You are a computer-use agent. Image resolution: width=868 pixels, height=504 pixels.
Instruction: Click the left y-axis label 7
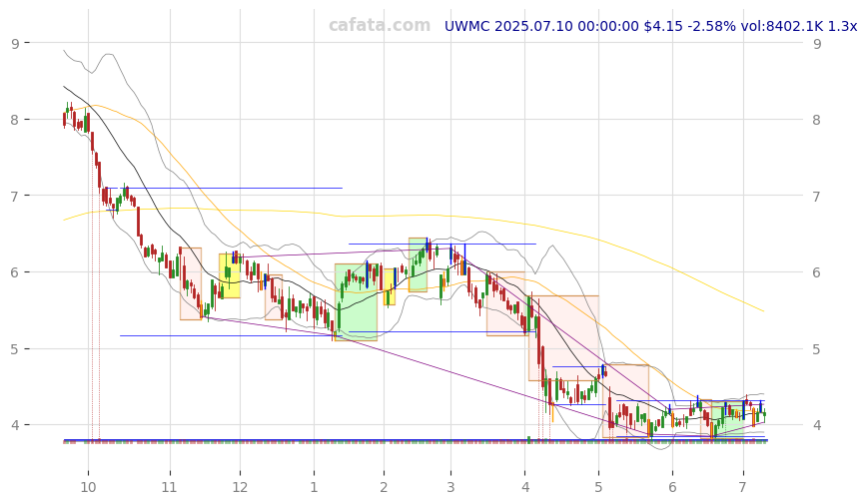(15, 196)
